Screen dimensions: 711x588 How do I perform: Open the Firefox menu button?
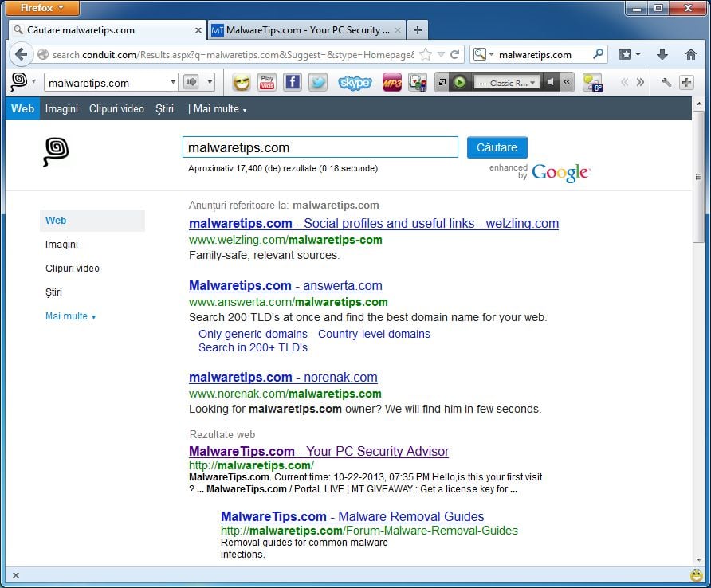[42, 8]
